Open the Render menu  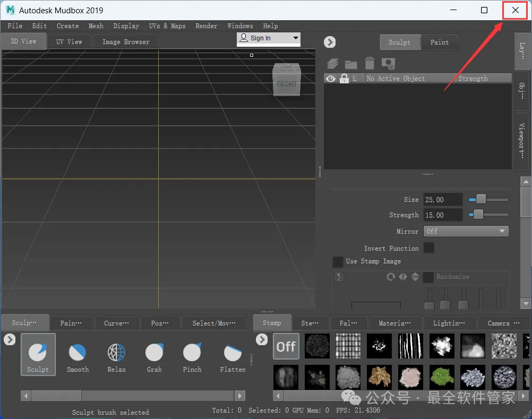(207, 26)
